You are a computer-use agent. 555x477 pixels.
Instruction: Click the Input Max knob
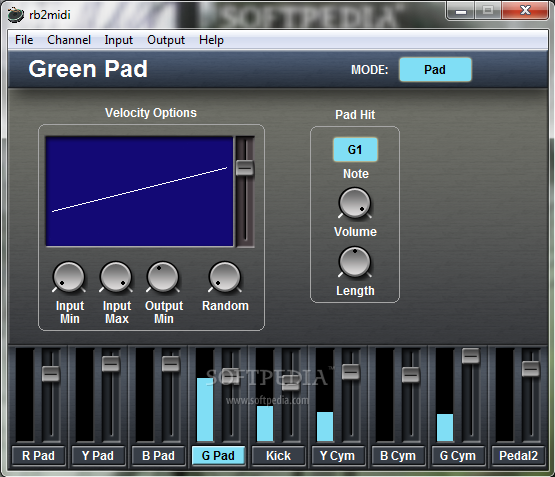pyautogui.click(x=116, y=277)
